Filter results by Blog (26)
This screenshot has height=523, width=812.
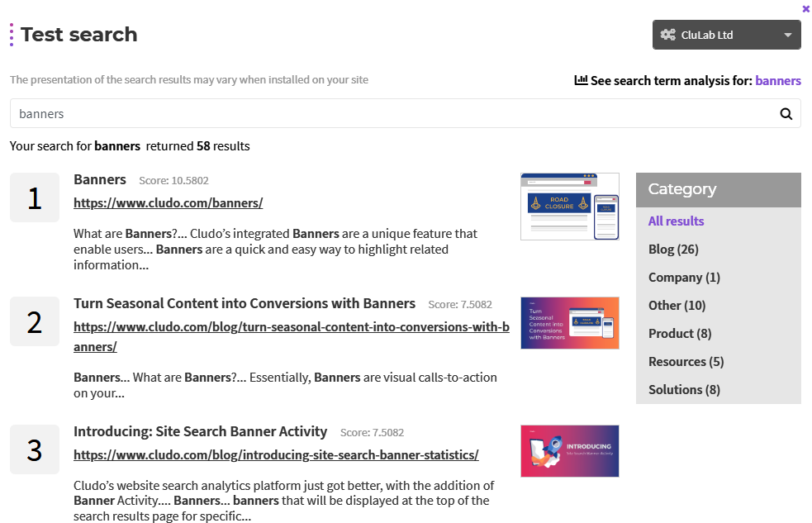[673, 249]
